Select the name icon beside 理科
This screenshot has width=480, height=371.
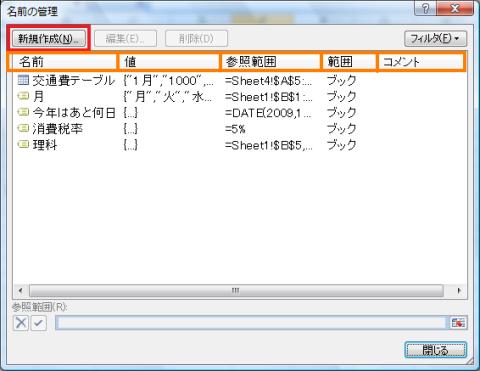[x=23, y=144]
